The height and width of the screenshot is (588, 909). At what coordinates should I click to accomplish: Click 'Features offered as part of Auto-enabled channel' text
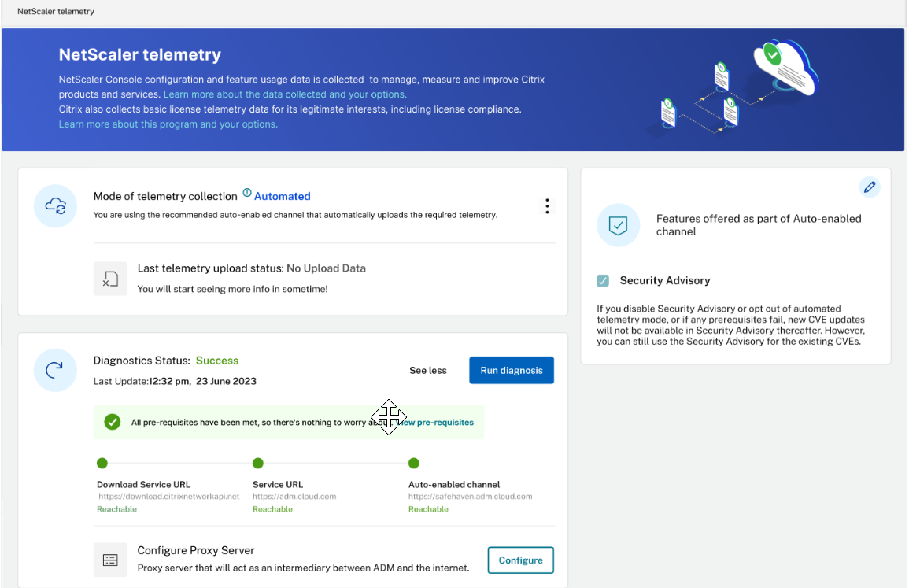coord(759,225)
